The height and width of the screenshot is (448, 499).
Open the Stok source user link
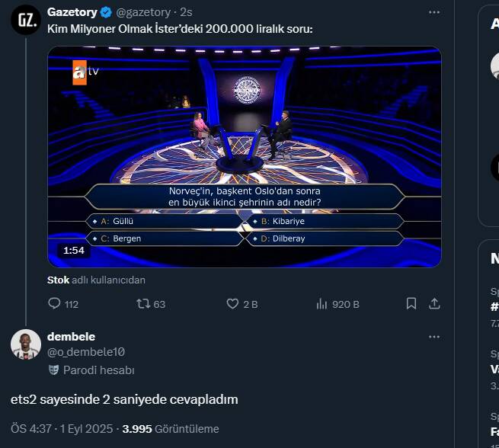58,280
